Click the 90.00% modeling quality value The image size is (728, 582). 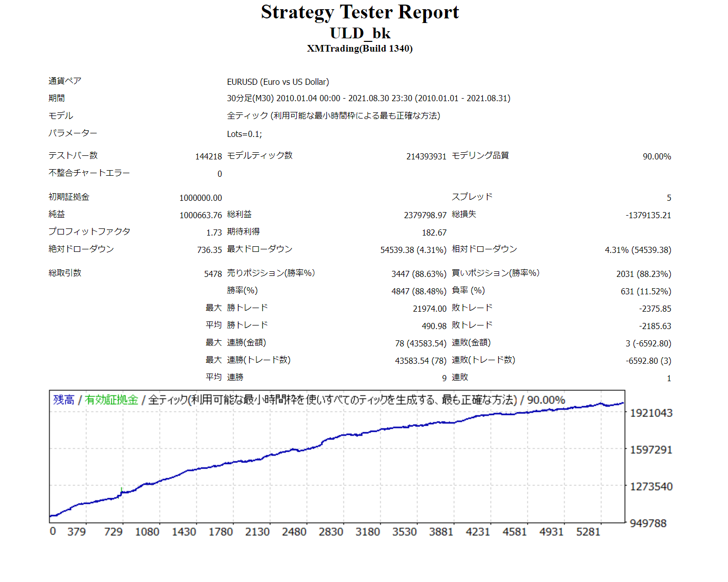pos(656,156)
